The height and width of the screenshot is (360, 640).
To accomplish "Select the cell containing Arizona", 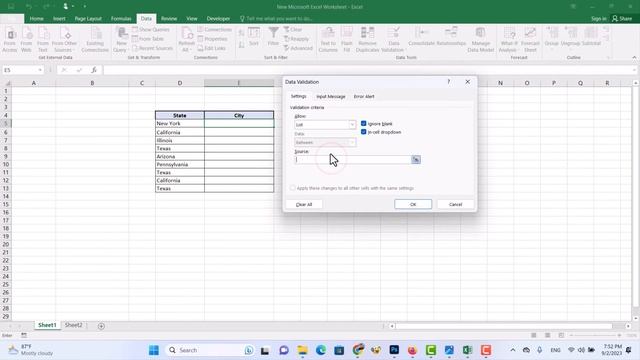I will pyautogui.click(x=180, y=156).
